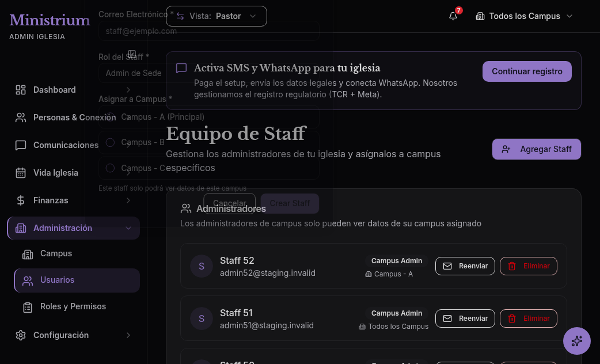Screen dimensions: 600x364
Task: Click the add-person icon in Agregar Staff
Action: (506, 149)
